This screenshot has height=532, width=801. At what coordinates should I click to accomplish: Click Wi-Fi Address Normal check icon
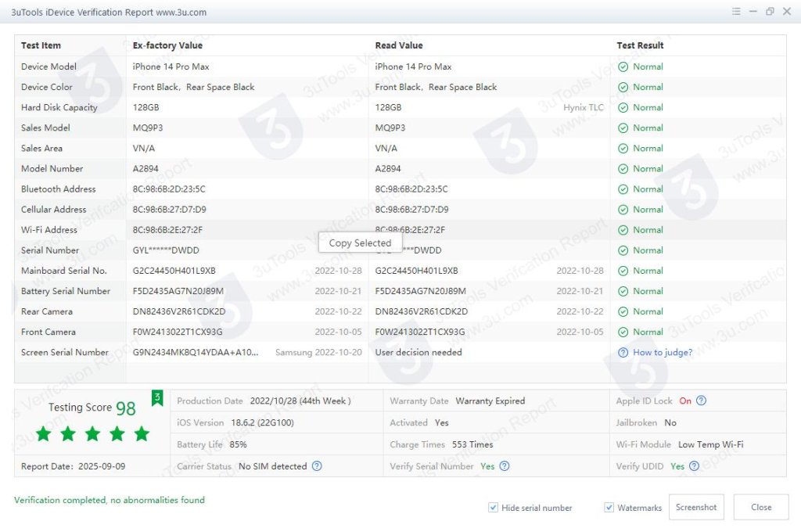coord(623,231)
